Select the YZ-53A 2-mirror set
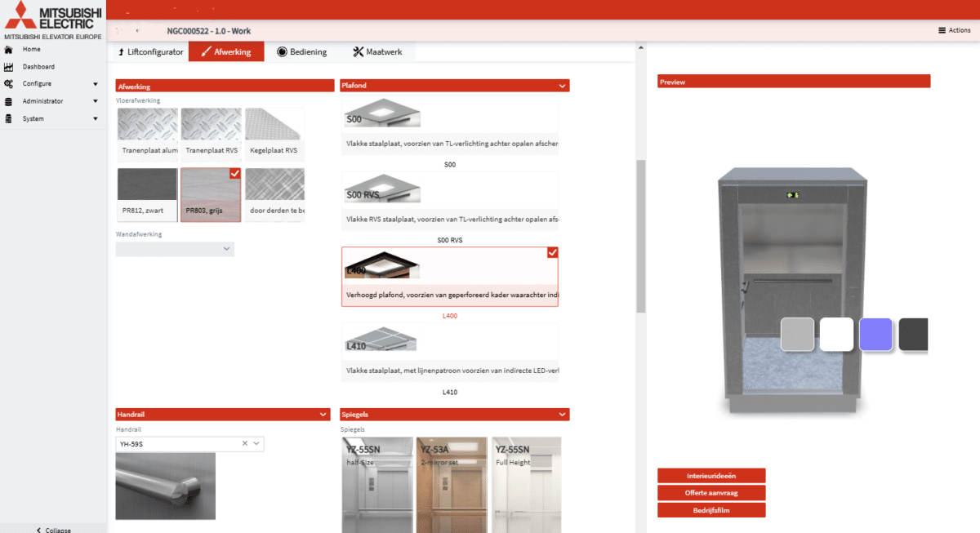This screenshot has width=980, height=533. point(451,485)
